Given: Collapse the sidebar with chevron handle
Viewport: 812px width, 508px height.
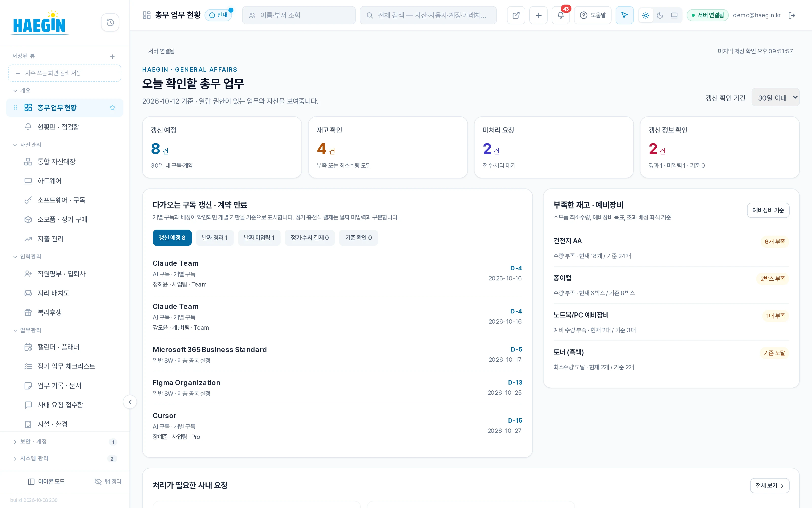Looking at the screenshot, I should [130, 402].
